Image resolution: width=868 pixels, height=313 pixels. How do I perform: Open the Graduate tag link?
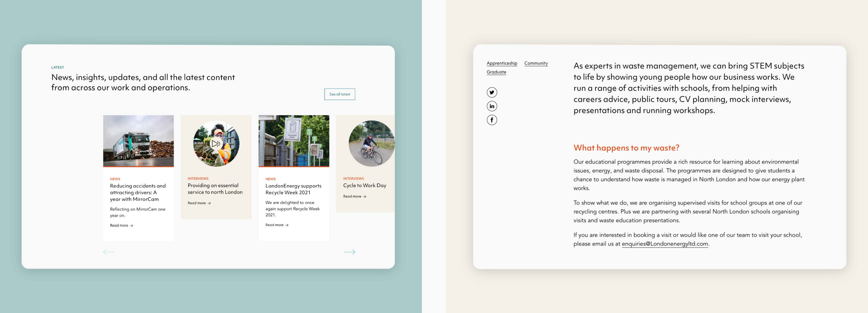point(496,72)
